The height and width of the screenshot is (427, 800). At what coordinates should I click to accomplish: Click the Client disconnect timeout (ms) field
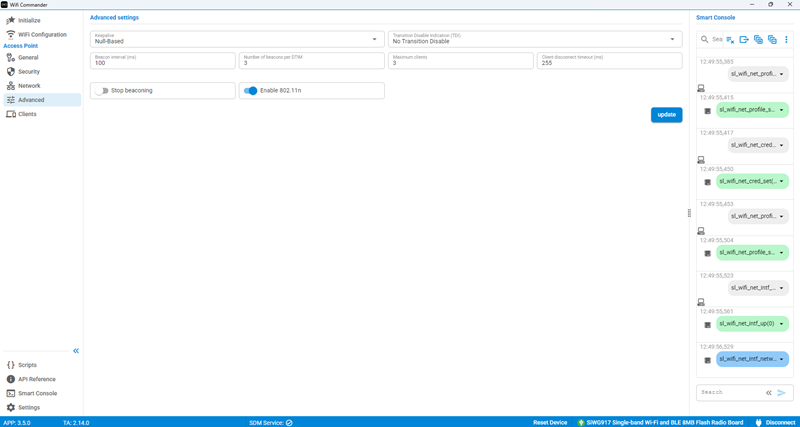click(610, 61)
